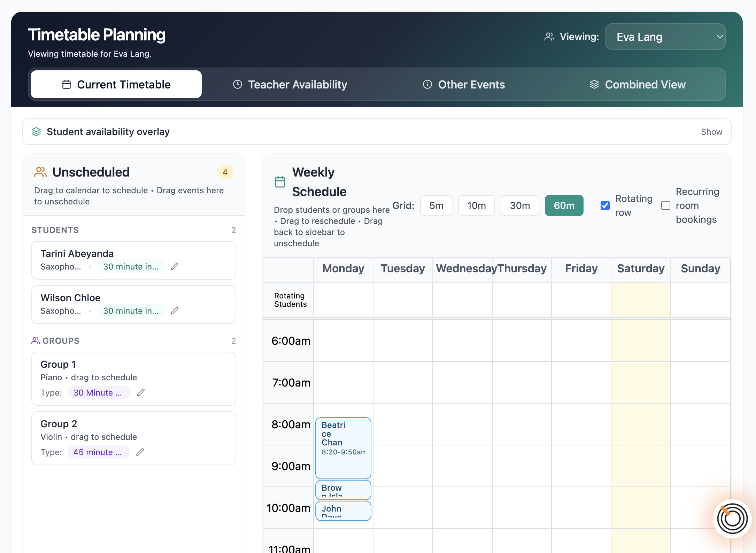Viewport: 756px width, 553px height.
Task: Enable Recurring room bookings checkbox
Action: pos(666,205)
